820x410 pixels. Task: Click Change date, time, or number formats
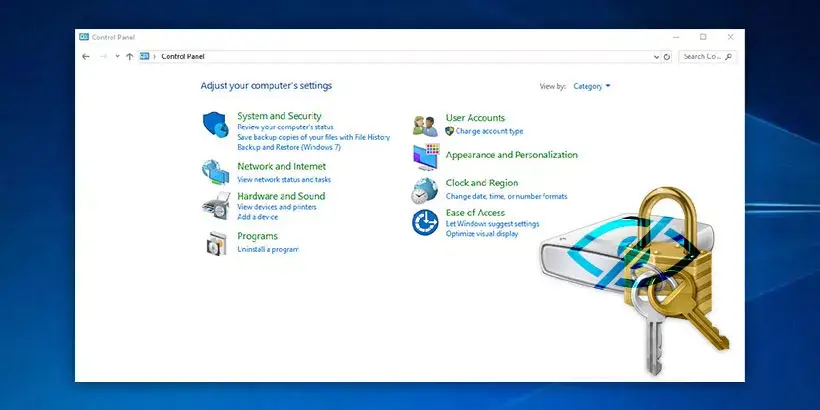pyautogui.click(x=506, y=197)
